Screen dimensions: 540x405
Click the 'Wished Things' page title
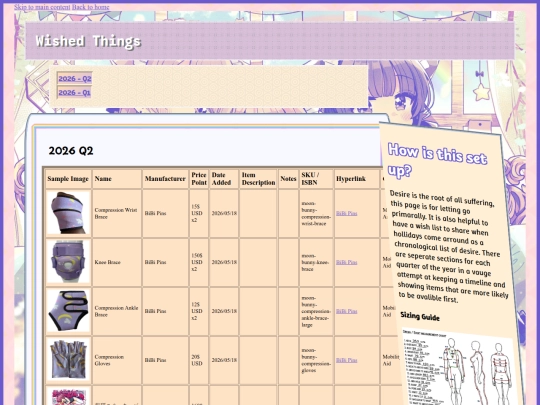click(88, 41)
